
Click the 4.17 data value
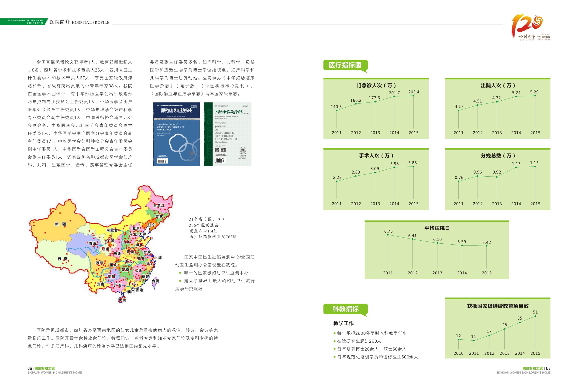(x=459, y=106)
